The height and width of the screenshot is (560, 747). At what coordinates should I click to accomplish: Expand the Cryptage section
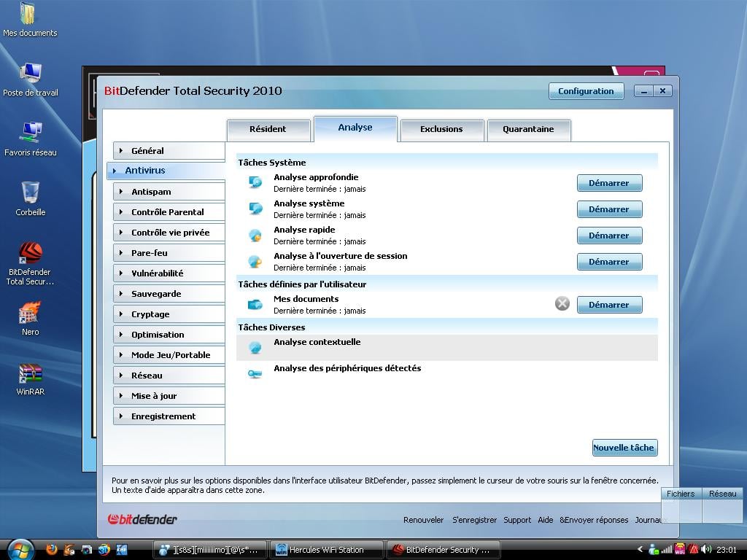[169, 314]
